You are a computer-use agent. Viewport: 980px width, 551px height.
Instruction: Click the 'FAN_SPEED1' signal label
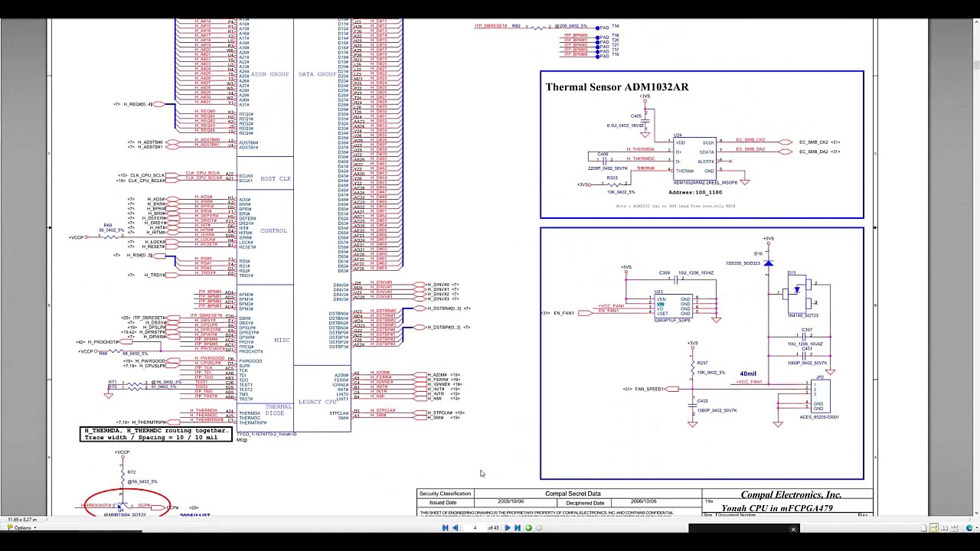click(x=648, y=389)
